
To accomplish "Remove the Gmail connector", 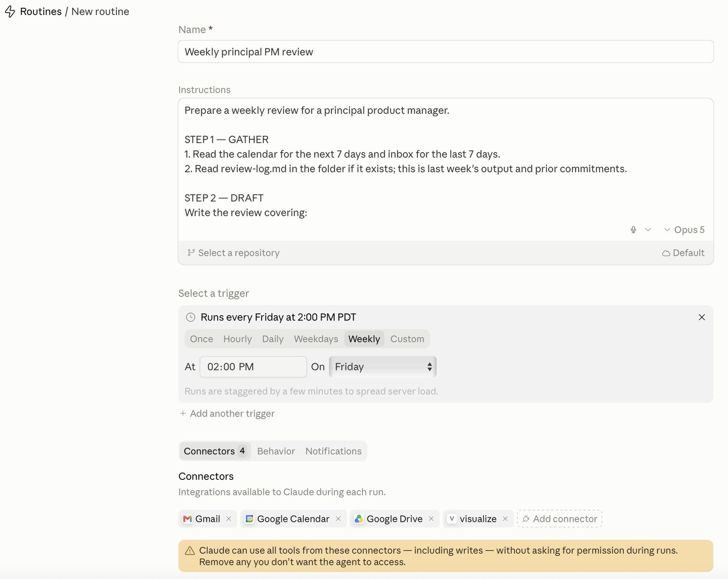I will coord(229,519).
